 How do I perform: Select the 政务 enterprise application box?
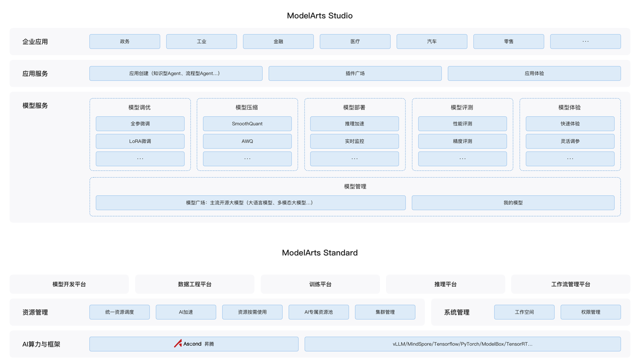click(124, 41)
